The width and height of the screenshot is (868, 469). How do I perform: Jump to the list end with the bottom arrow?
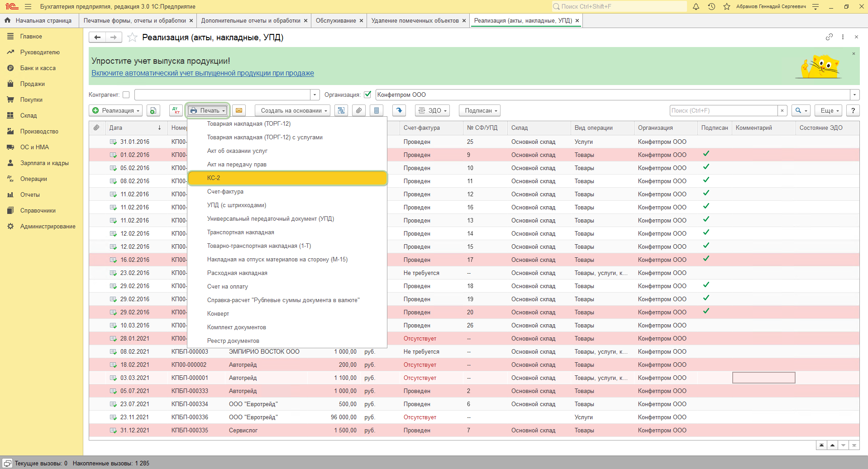pyautogui.click(x=854, y=445)
